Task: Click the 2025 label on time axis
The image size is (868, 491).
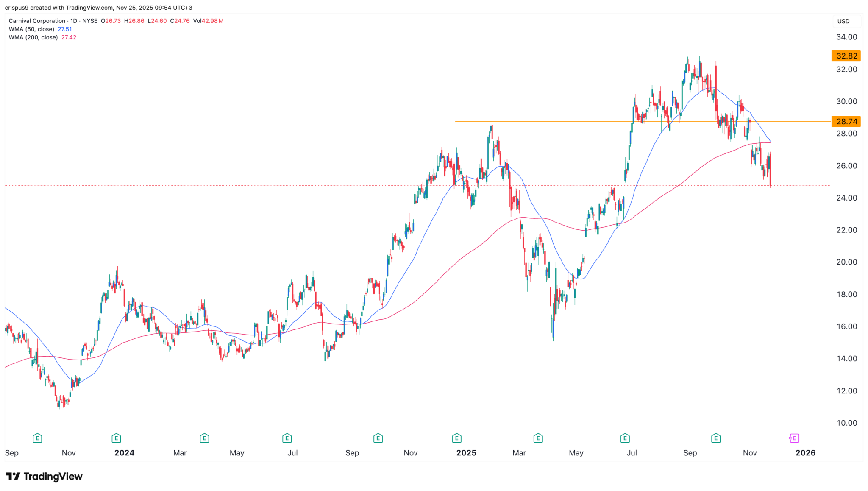Action: click(466, 453)
